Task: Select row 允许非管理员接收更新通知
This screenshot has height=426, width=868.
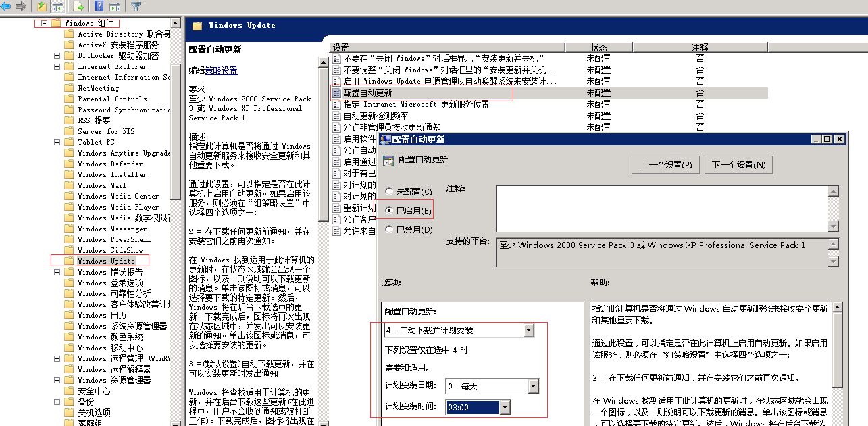Action: click(548, 127)
